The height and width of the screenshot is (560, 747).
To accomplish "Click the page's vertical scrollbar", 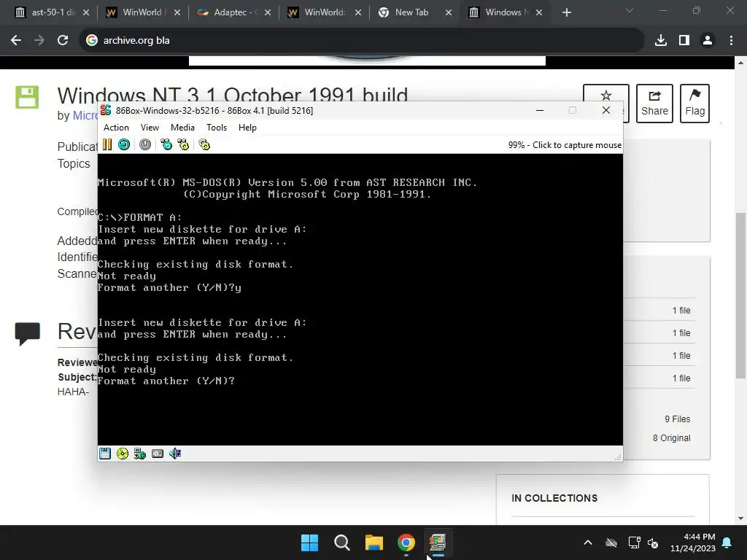I will [x=740, y=295].
